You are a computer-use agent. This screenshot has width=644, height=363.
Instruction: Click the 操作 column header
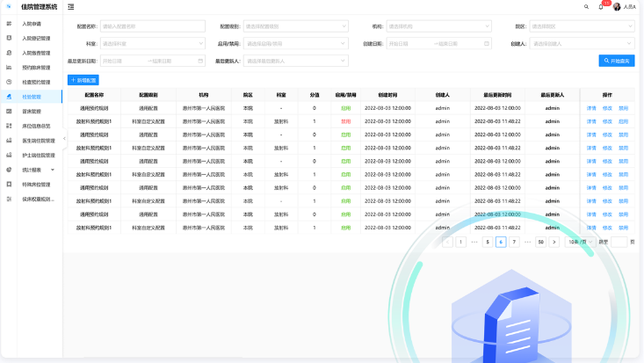(607, 95)
